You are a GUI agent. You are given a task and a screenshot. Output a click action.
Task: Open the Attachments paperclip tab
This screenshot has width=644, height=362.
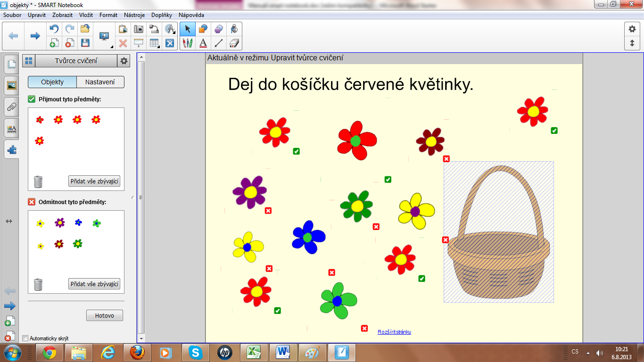[12, 107]
